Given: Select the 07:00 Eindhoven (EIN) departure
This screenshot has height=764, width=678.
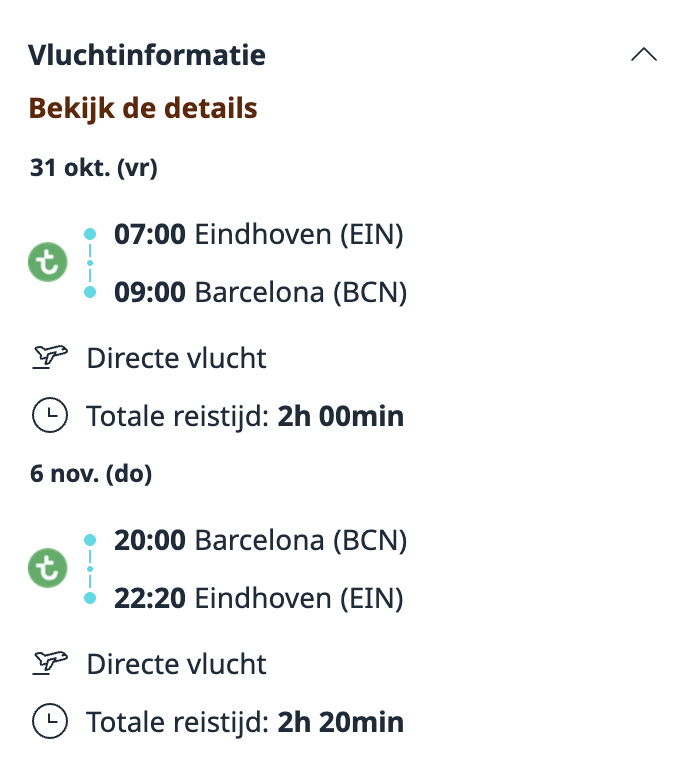Looking at the screenshot, I should click(x=258, y=235).
